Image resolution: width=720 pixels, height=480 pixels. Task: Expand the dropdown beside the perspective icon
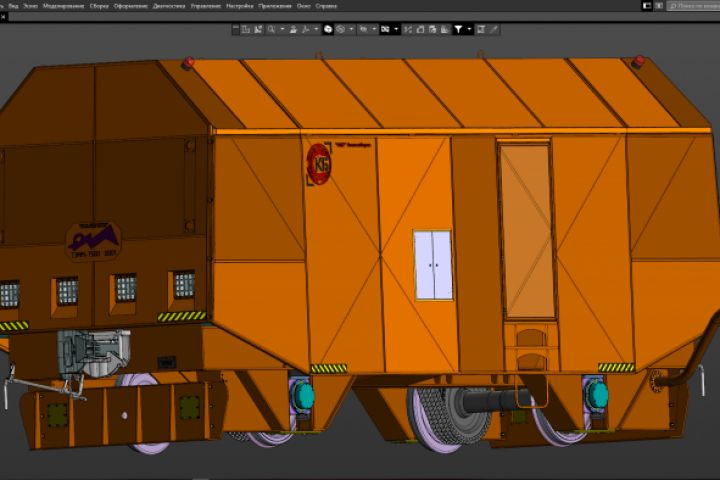(396, 29)
